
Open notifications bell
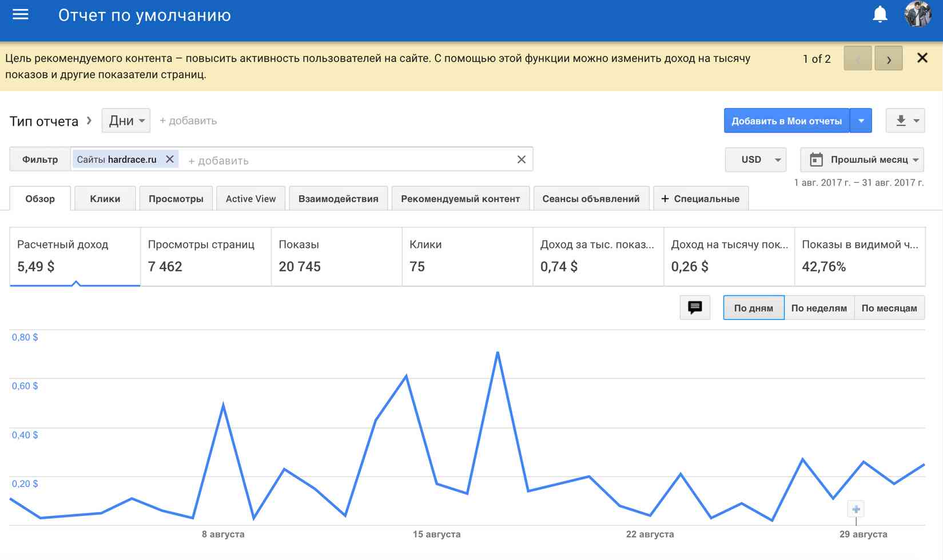pyautogui.click(x=880, y=15)
